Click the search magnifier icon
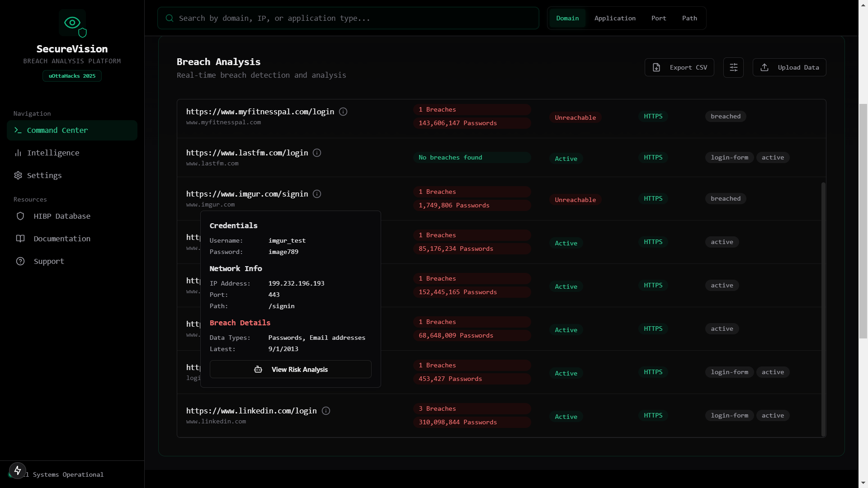This screenshot has height=488, width=868. tap(170, 18)
